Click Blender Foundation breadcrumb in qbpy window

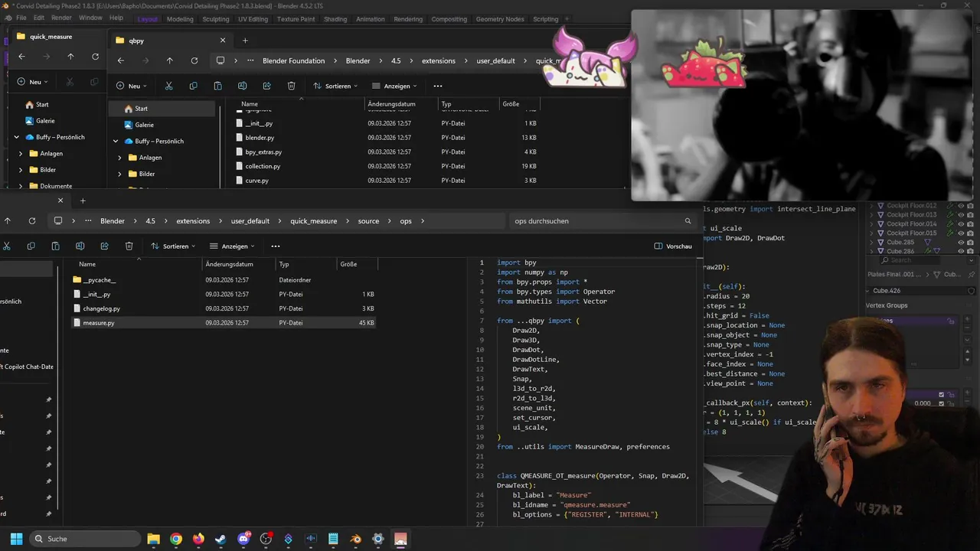coord(293,60)
